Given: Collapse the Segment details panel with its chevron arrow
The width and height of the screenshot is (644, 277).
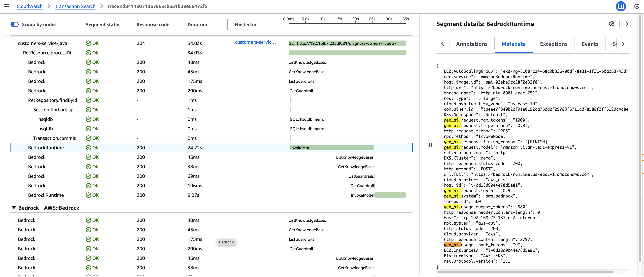Looking at the screenshot, I should coord(627,24).
